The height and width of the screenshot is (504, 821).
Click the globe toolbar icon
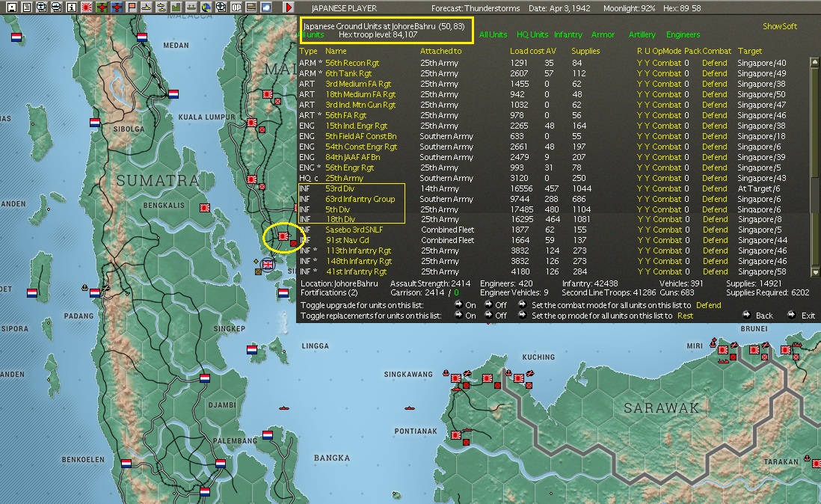point(206,7)
